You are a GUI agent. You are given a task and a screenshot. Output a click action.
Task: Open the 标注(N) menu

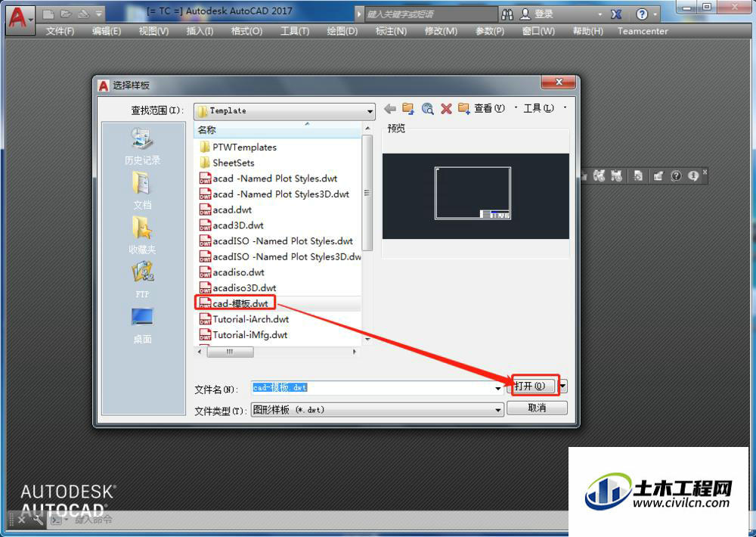tap(391, 31)
